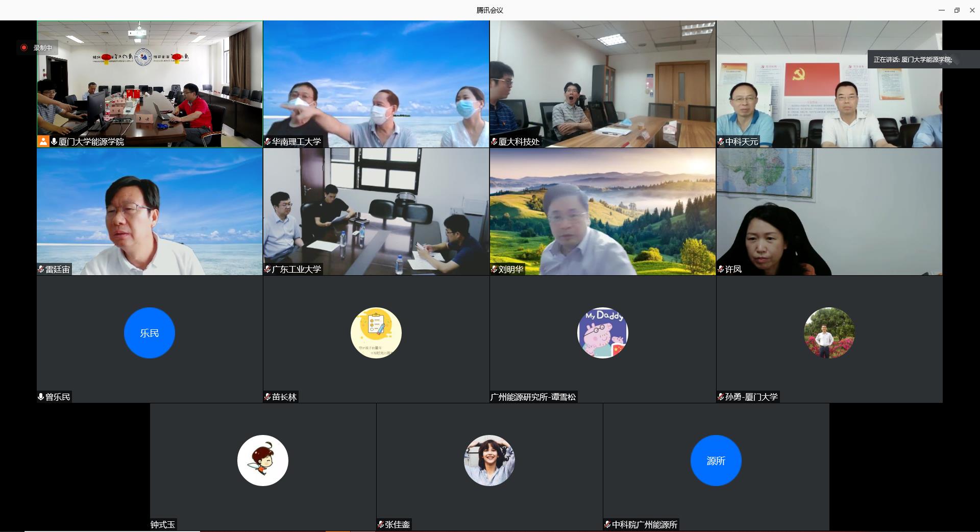
Task: Click the name label 张佳蓥
Action: point(398,524)
